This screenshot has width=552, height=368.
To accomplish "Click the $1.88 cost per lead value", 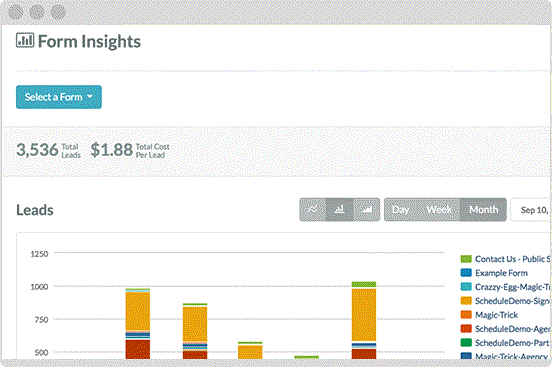I will pyautogui.click(x=112, y=150).
